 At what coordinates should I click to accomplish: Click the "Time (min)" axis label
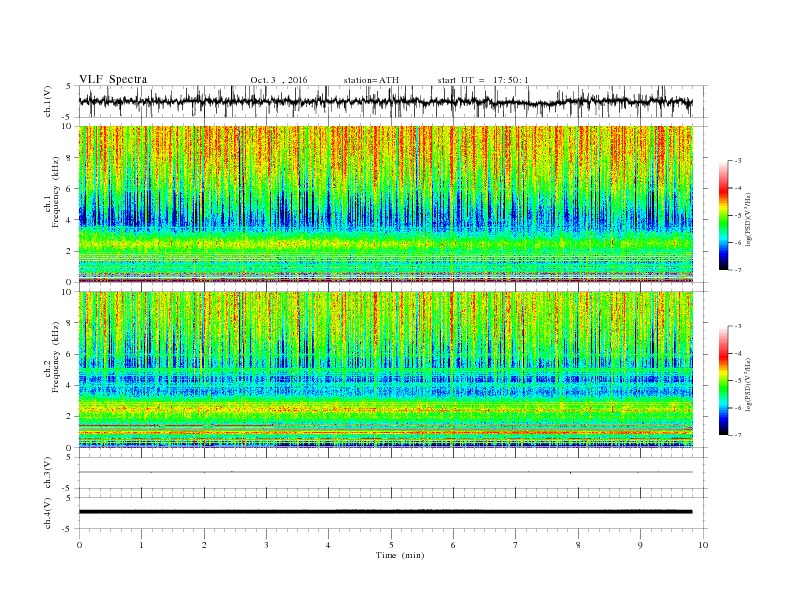click(400, 555)
